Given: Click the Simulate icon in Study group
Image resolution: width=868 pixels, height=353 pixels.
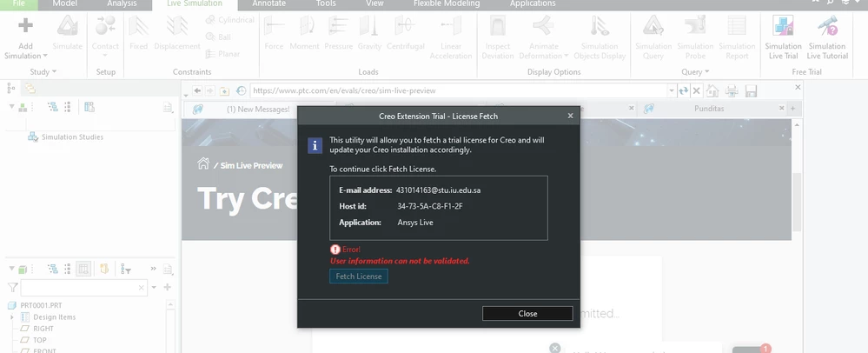Looking at the screenshot, I should (68, 26).
